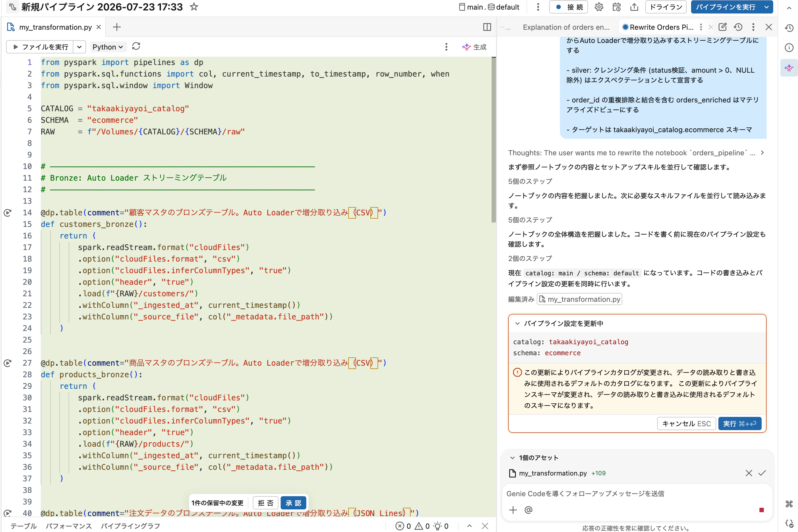Close the bottom panel
Viewport: 798px width, 532px height.
(x=485, y=526)
